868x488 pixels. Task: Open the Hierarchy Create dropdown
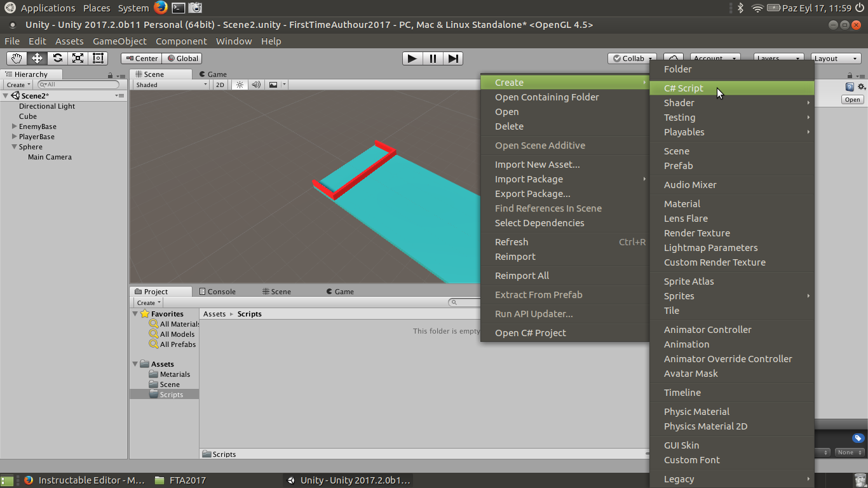(x=18, y=85)
